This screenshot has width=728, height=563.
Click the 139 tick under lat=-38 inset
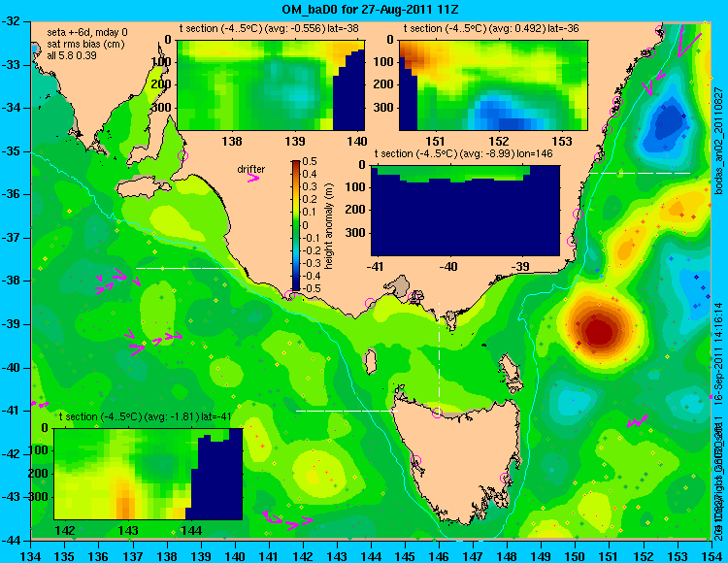295,141
